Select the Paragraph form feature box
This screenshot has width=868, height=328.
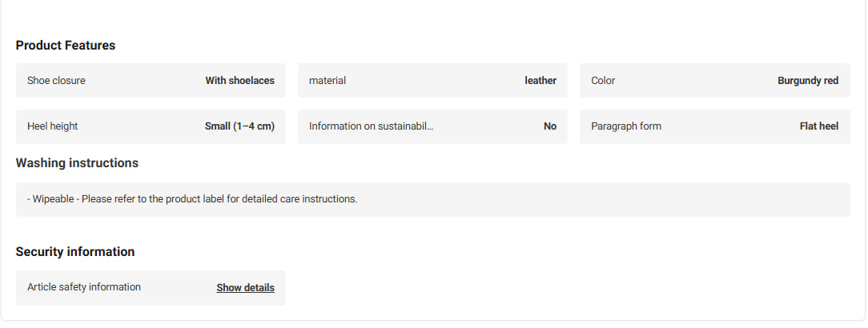coord(715,126)
